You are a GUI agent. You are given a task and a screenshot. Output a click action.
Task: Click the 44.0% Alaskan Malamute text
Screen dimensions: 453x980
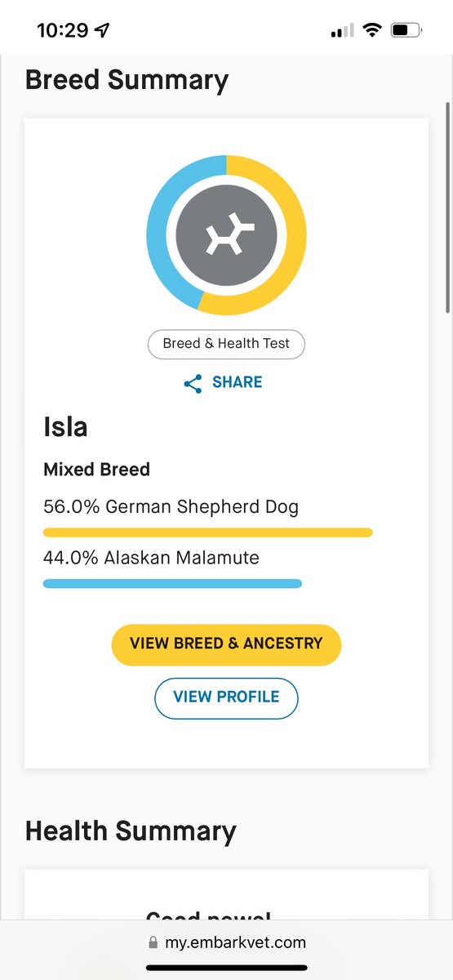151,559
